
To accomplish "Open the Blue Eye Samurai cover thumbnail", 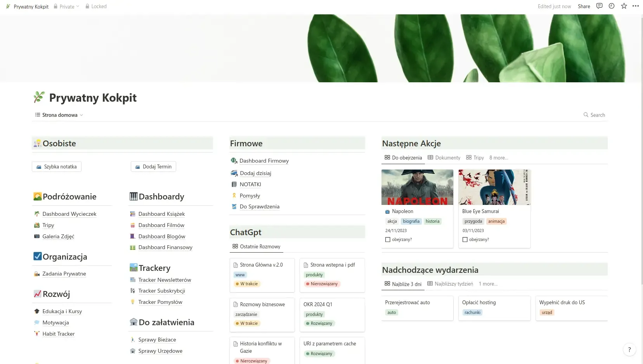I will click(494, 187).
